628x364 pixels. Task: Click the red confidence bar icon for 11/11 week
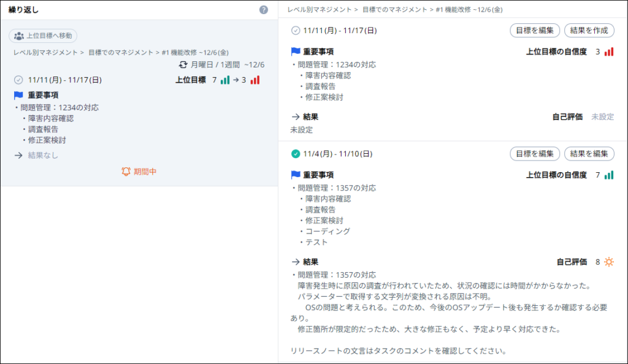click(x=609, y=51)
